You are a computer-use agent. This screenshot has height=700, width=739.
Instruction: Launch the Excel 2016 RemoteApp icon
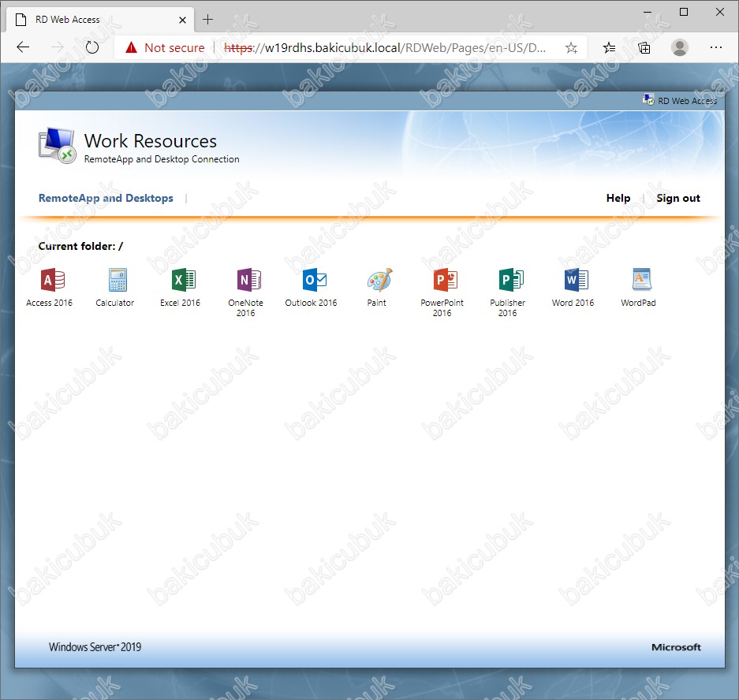183,280
